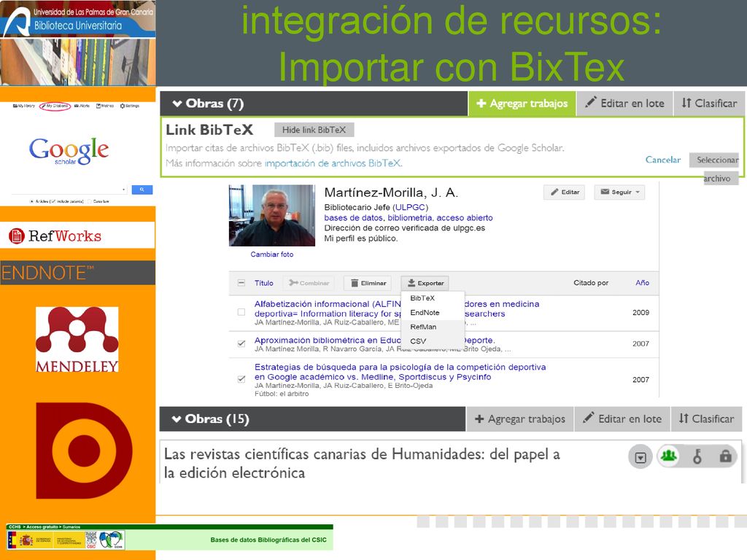Image resolution: width=747 pixels, height=560 pixels.
Task: Click Clasificar in the Obras (7) bar
Action: point(709,104)
